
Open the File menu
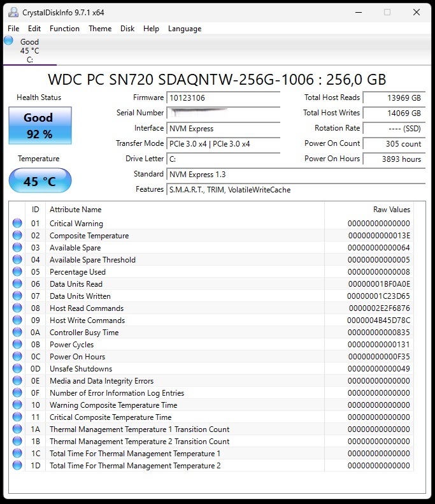(13, 29)
